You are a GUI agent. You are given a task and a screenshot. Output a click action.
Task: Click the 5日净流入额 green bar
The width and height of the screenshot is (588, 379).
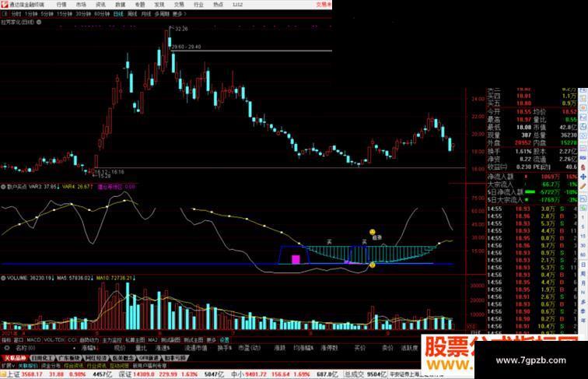pos(530,191)
